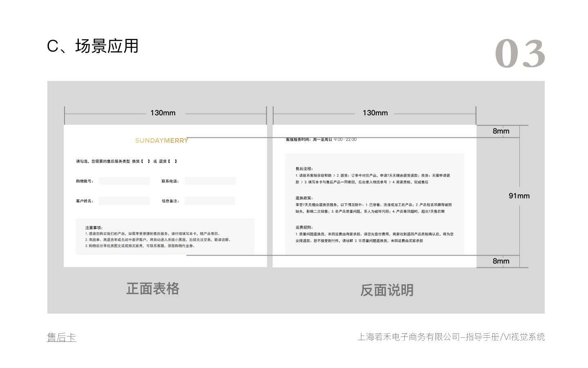The height and width of the screenshot is (368, 588).
Task: Select the 客户姓名 input field
Action: coord(124,201)
